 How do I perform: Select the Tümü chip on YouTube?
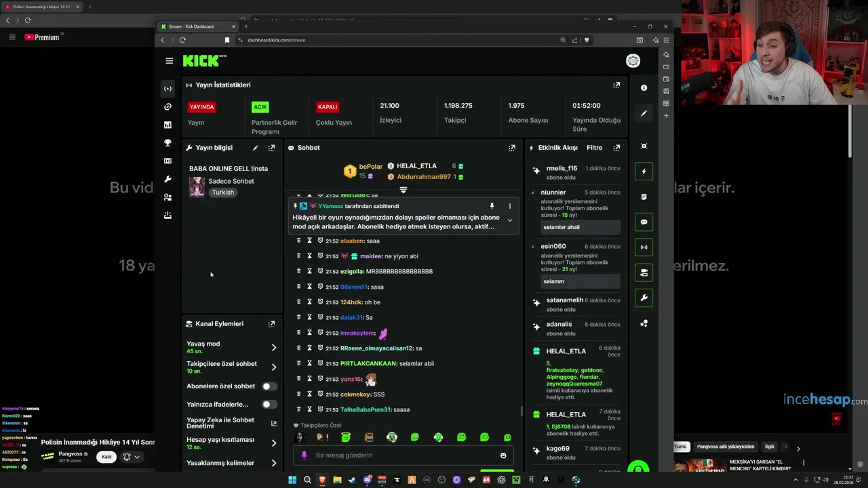click(x=680, y=447)
